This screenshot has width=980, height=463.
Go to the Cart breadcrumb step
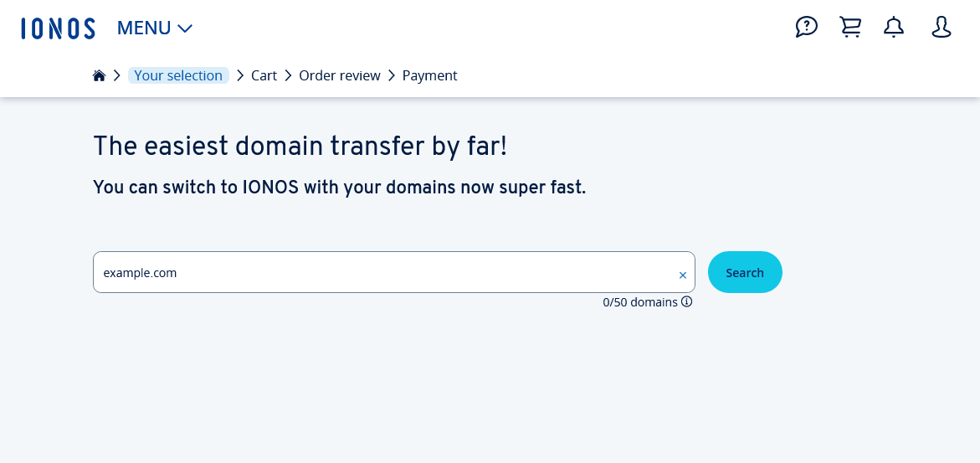coord(264,76)
